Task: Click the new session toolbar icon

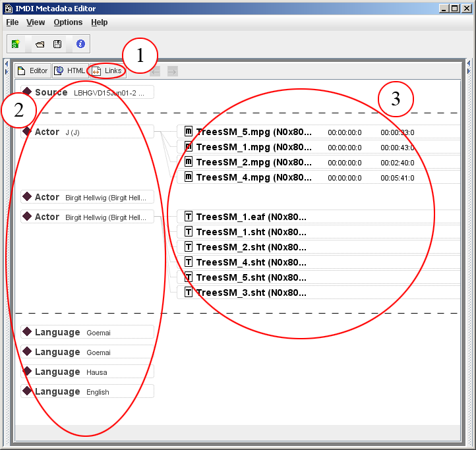Action: coord(15,44)
